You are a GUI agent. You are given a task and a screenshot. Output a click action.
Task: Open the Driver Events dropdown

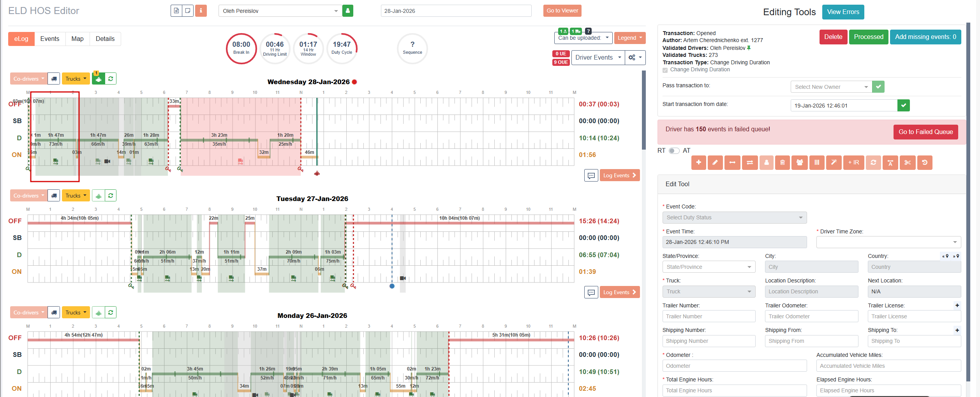(x=598, y=58)
